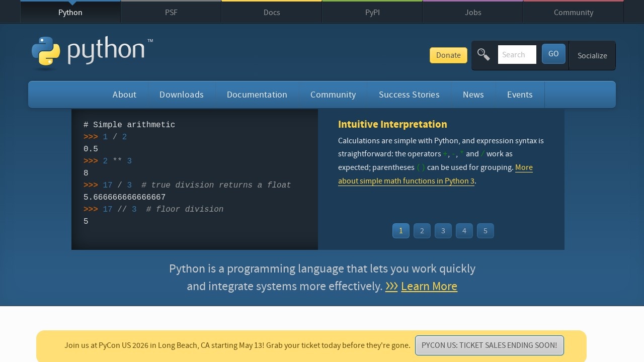Open the Community top tab
This screenshot has height=362, width=644.
point(574,12)
